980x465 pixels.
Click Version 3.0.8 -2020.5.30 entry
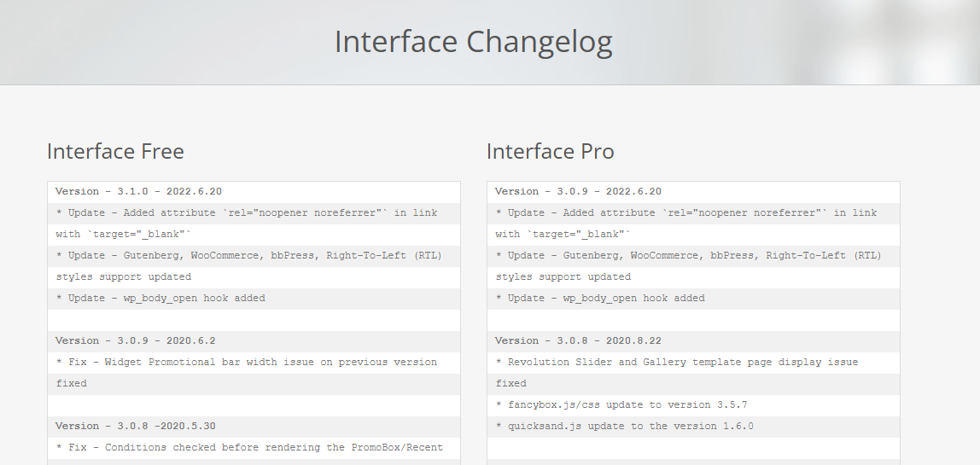[135, 426]
